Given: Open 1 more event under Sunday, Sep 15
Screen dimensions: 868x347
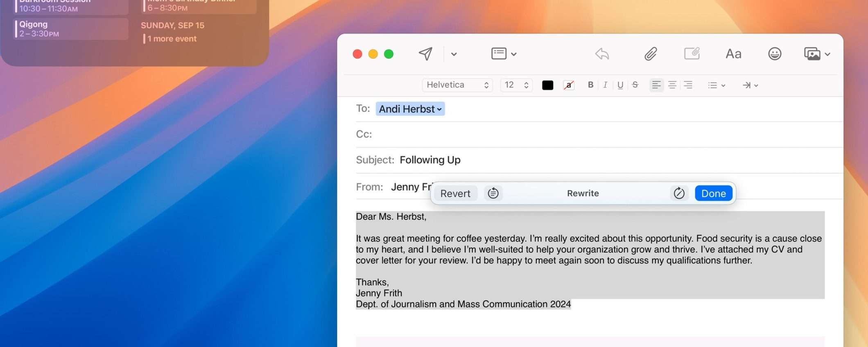Looking at the screenshot, I should pyautogui.click(x=172, y=39).
